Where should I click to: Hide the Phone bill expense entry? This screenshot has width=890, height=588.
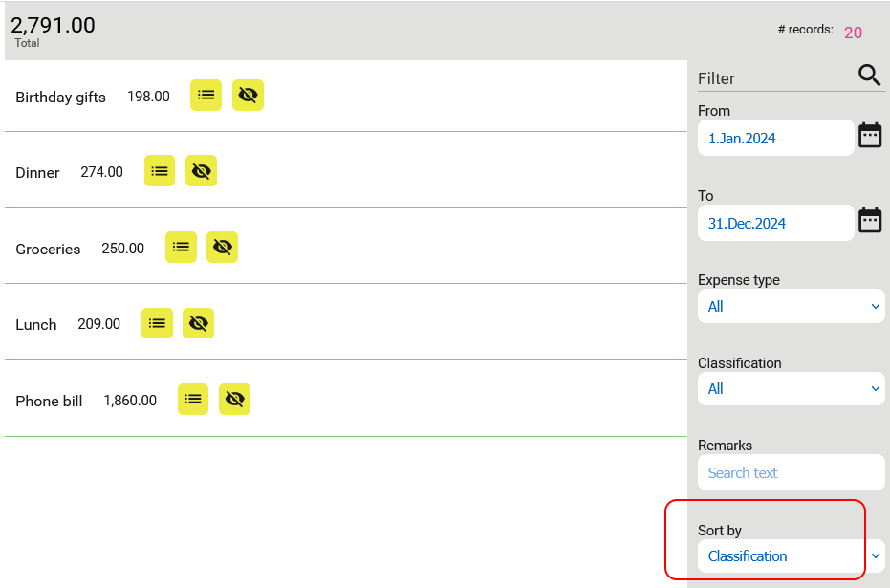[x=234, y=399]
